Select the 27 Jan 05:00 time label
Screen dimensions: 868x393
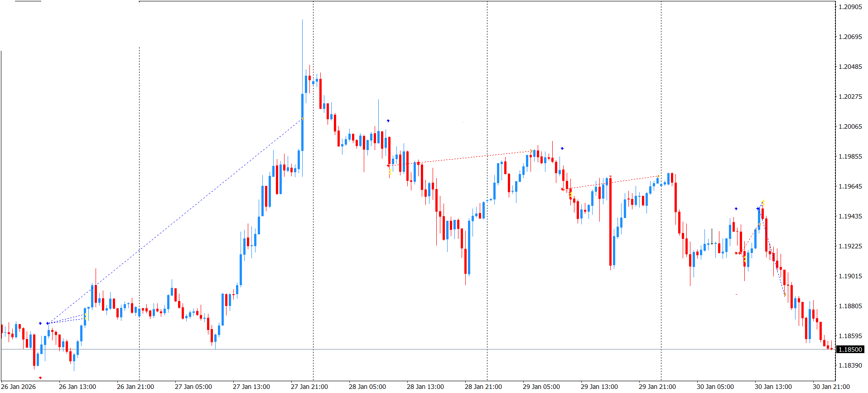click(x=193, y=387)
